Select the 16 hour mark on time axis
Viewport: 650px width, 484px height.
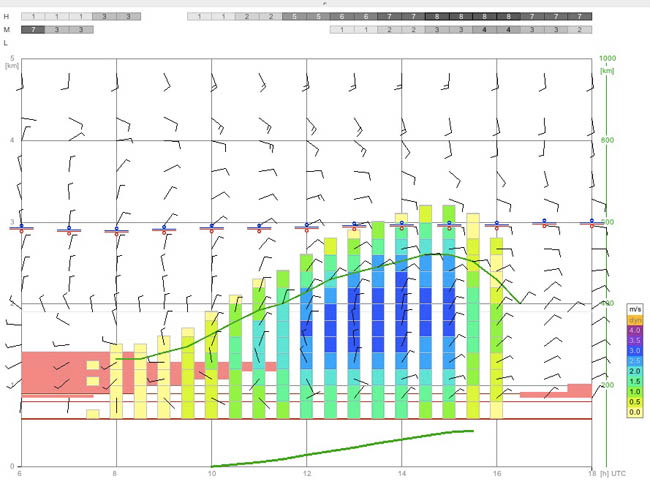497,473
